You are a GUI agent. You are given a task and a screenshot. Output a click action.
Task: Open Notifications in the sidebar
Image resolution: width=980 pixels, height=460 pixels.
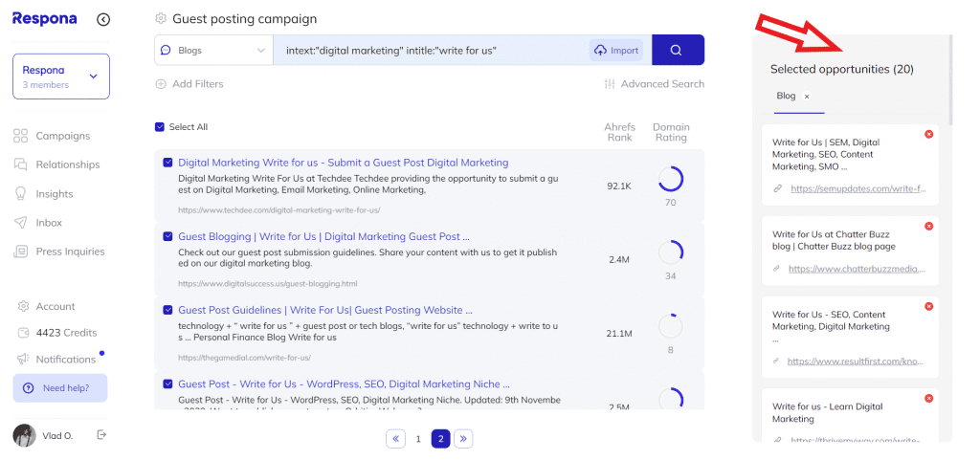(56, 359)
